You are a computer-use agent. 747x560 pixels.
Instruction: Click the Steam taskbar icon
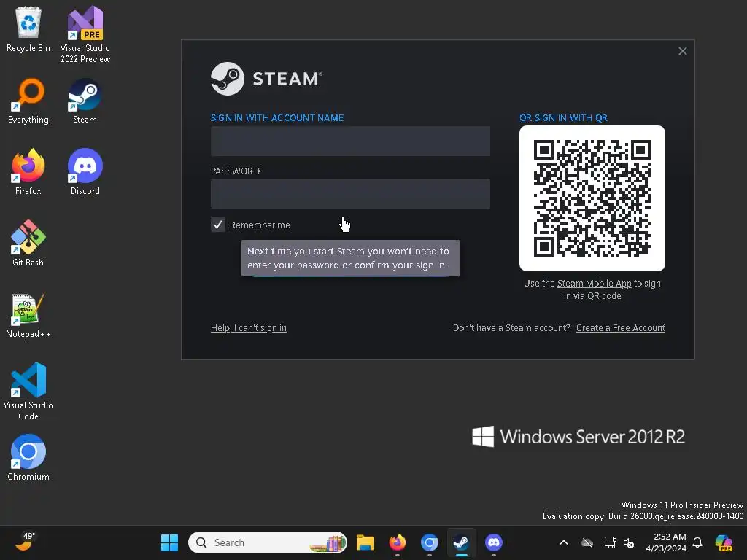pos(461,542)
